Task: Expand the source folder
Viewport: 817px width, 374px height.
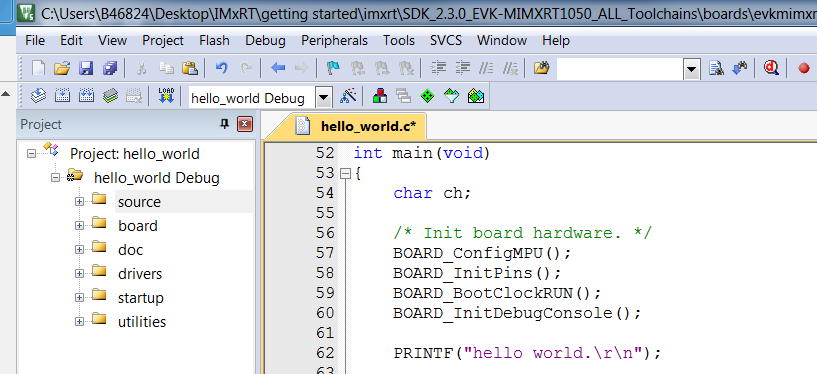Action: [x=79, y=202]
